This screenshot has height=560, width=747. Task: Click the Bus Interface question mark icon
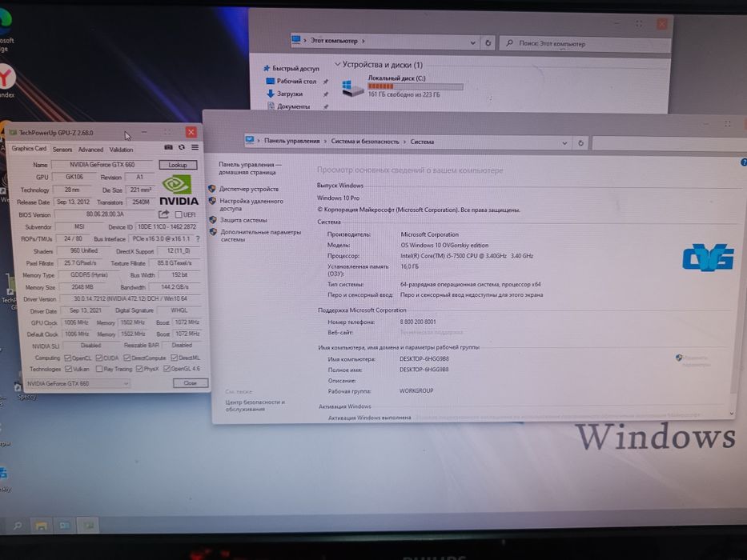[x=198, y=238]
